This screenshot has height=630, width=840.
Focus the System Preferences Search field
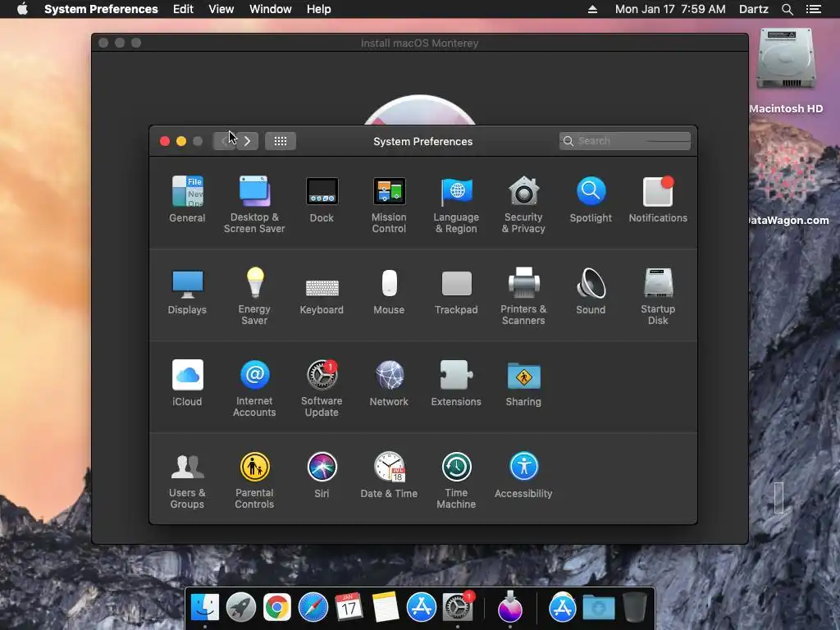[624, 141]
